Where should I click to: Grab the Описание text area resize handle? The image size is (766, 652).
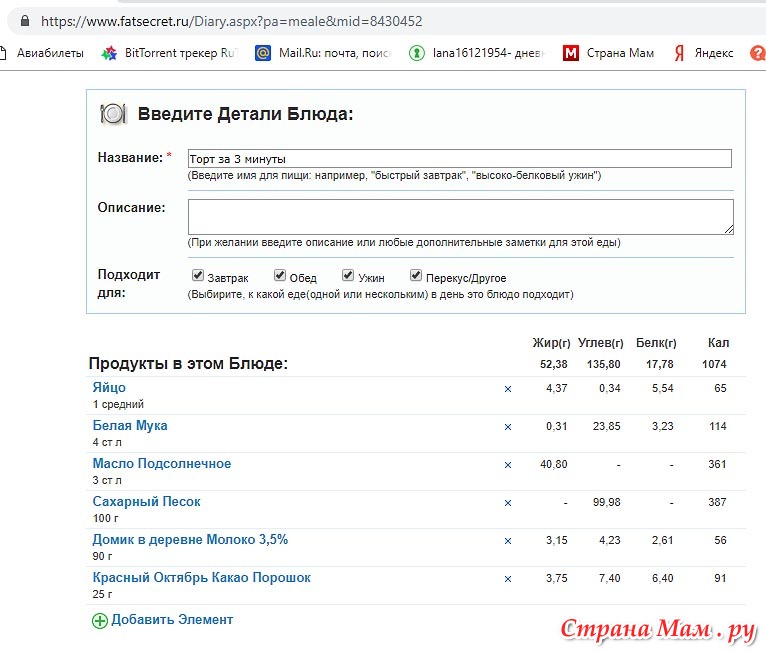coord(729,230)
